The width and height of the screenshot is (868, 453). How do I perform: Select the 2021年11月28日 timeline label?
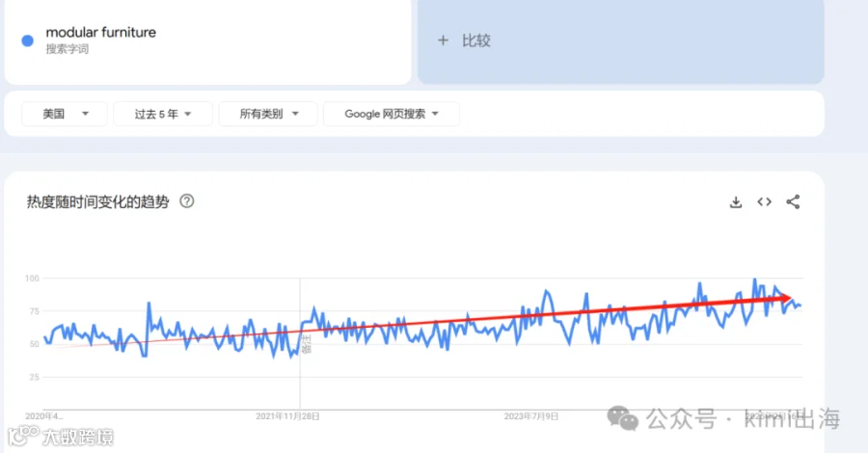pyautogui.click(x=287, y=416)
